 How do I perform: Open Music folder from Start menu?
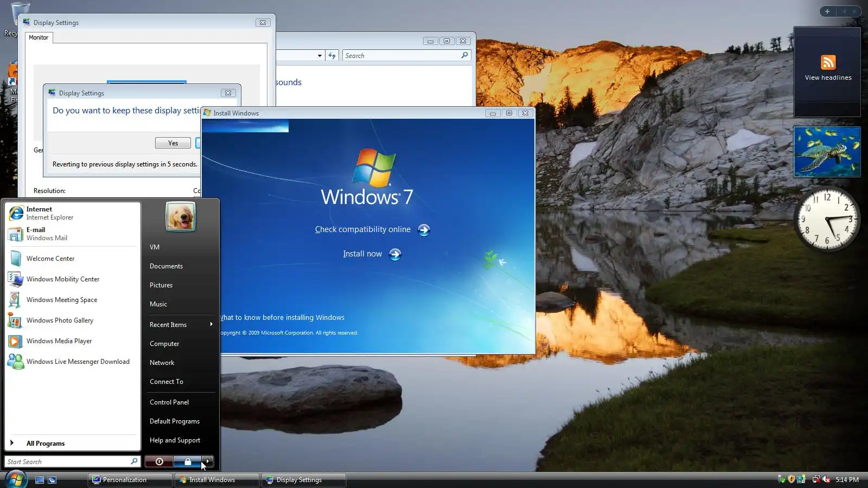[158, 304]
